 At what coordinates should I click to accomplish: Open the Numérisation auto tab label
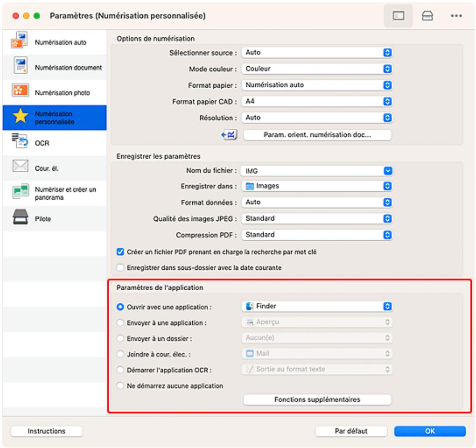(60, 42)
